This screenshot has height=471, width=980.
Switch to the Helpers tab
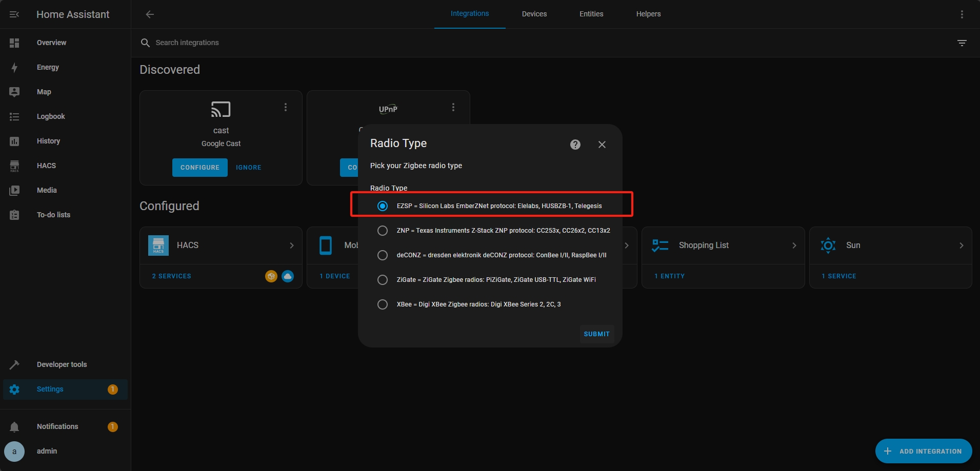(x=648, y=14)
